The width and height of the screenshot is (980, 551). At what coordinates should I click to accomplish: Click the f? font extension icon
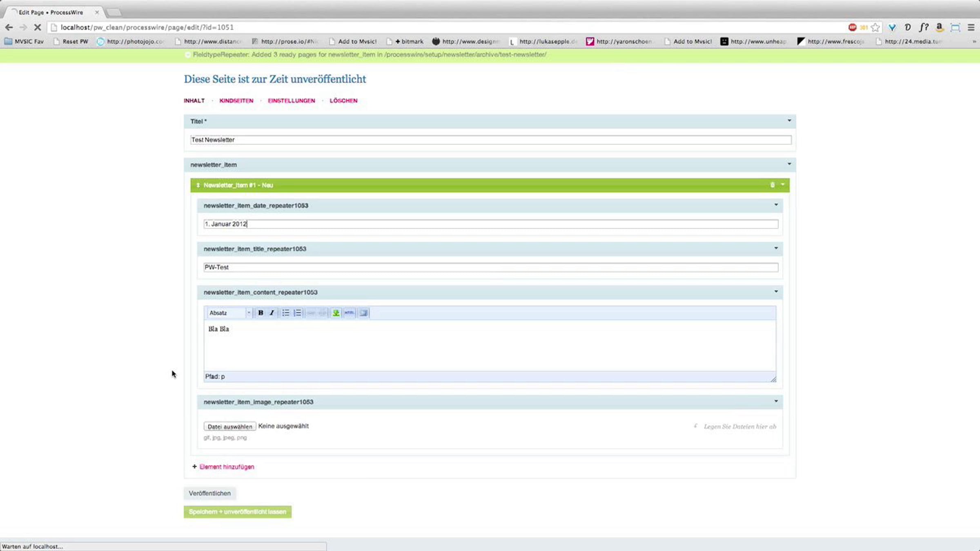tap(924, 27)
